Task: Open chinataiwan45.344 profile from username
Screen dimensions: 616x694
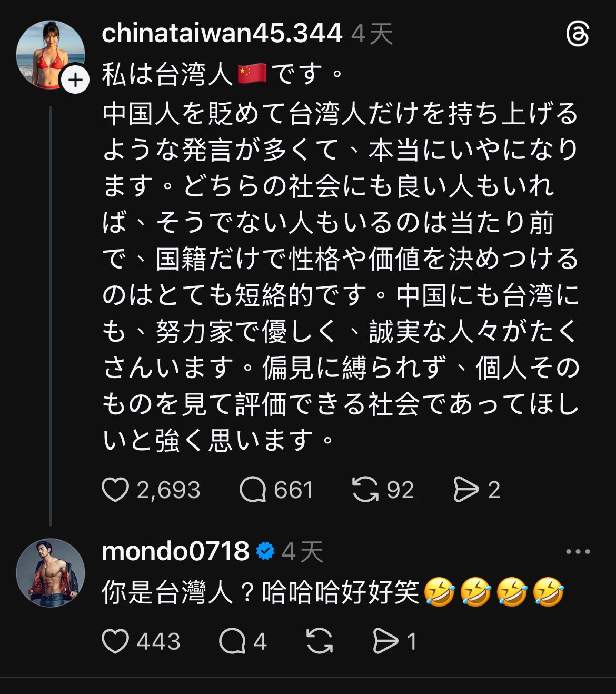Action: tap(222, 34)
